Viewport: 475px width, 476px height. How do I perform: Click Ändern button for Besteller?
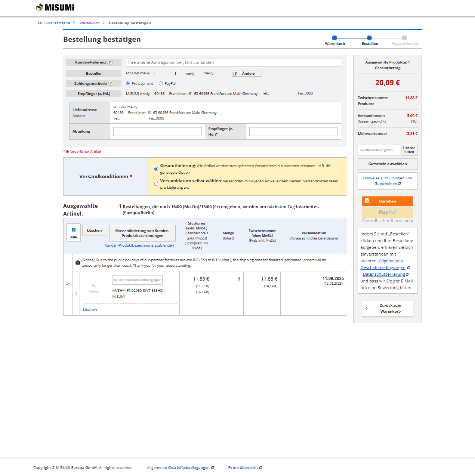click(247, 74)
